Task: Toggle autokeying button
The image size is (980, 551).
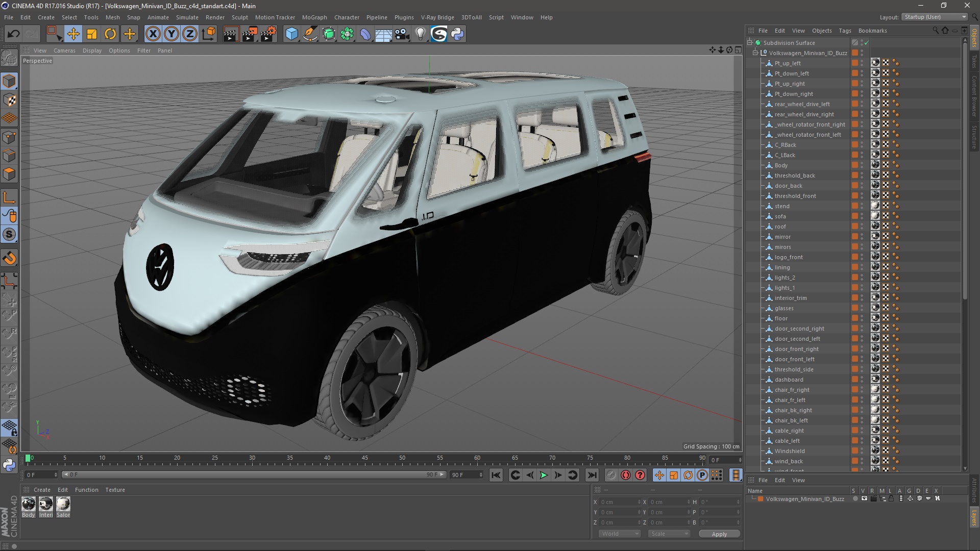Action: [626, 475]
